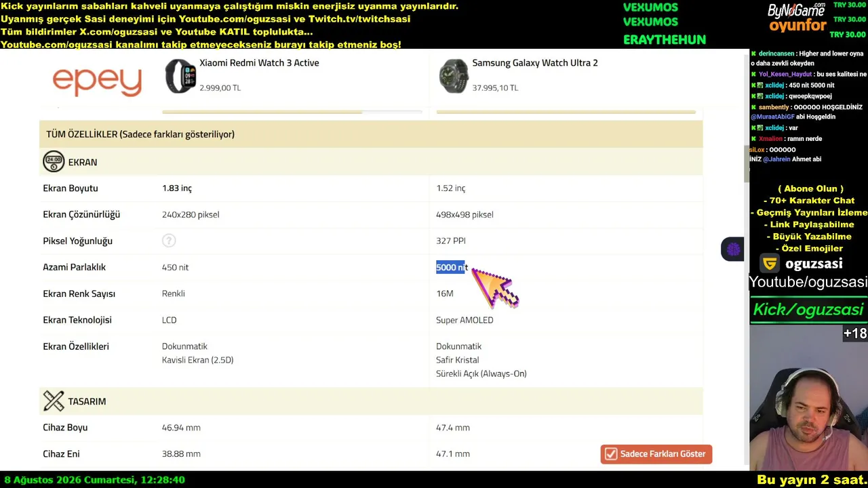The width and height of the screenshot is (868, 488).
Task: Click the Kick/oguzsasi green banner
Action: 808,310
